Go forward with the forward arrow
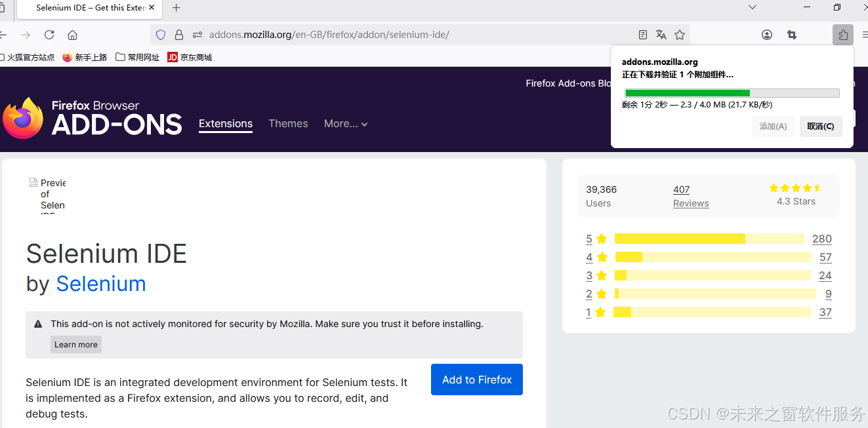The width and height of the screenshot is (868, 428). [x=26, y=35]
